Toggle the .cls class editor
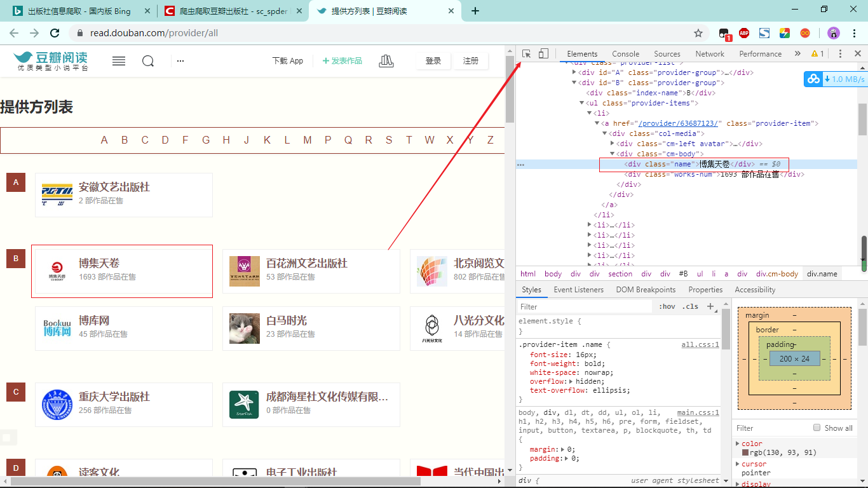868x488 pixels. [690, 306]
